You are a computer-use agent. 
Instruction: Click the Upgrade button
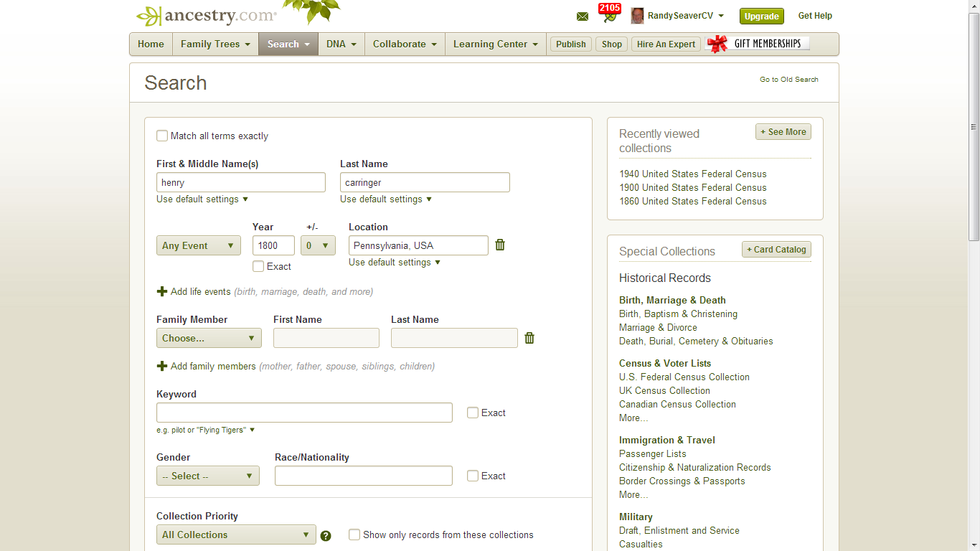pyautogui.click(x=761, y=16)
